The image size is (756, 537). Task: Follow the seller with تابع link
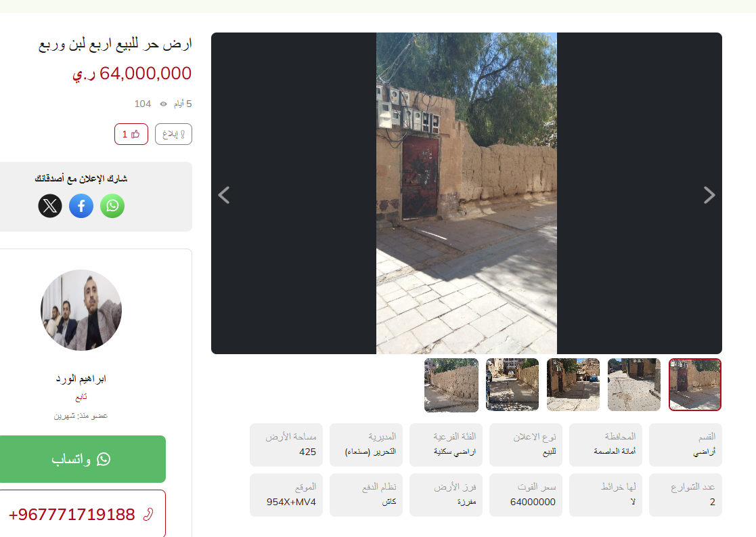(81, 397)
